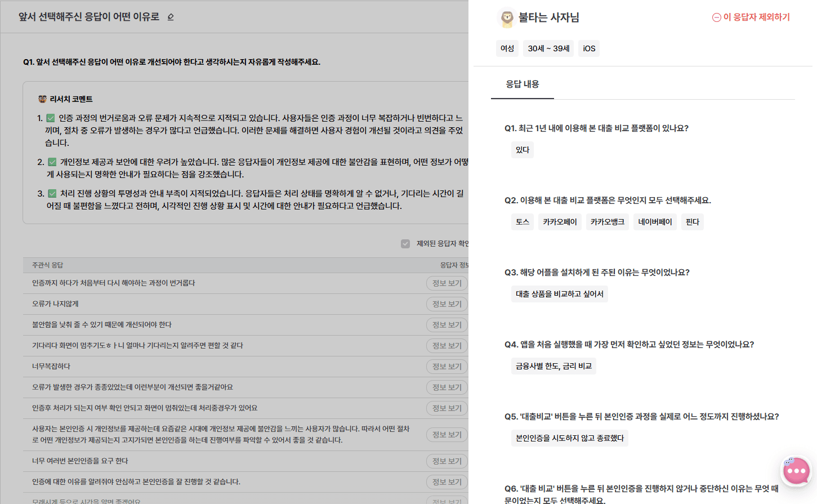This screenshot has width=817, height=504.
Task: Open the pink chat support bubble
Action: (x=796, y=471)
